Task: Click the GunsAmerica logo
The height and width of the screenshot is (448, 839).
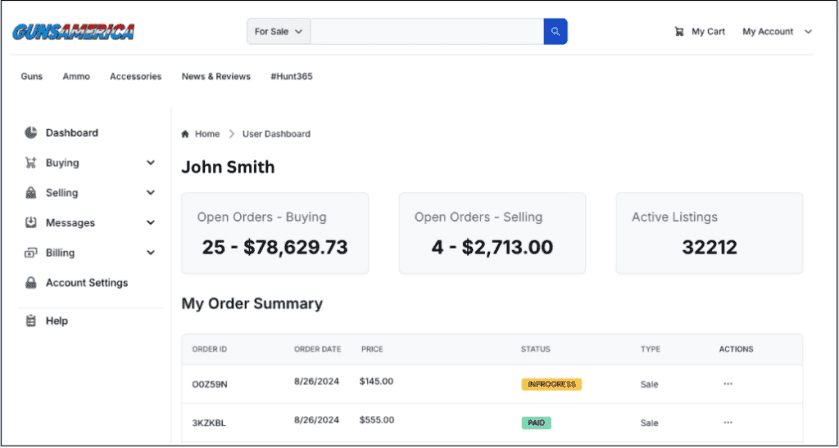Action: point(74,32)
